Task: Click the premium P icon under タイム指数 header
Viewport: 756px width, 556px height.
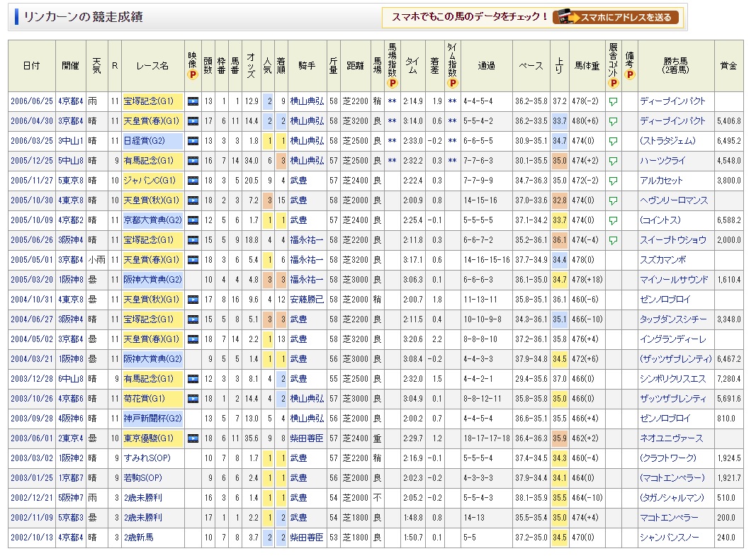Action: tap(452, 84)
